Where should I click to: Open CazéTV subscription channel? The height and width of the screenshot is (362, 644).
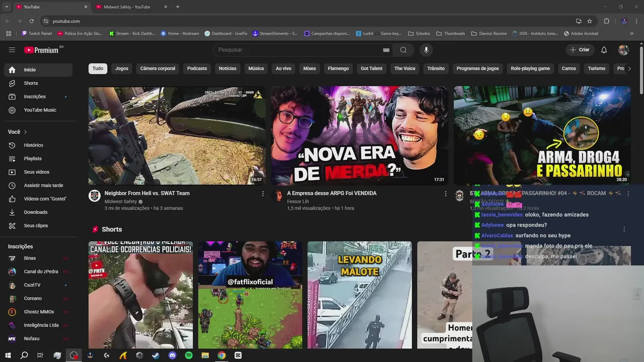tap(38, 285)
